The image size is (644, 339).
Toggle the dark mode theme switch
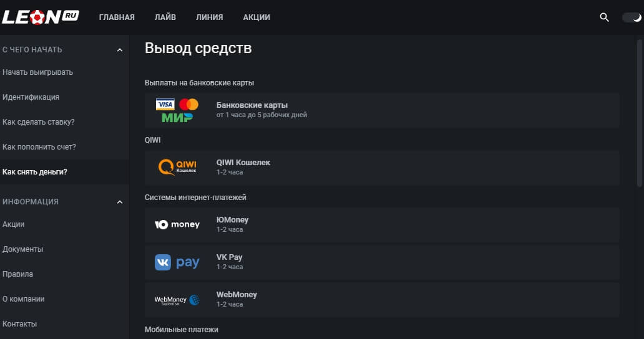click(x=632, y=17)
